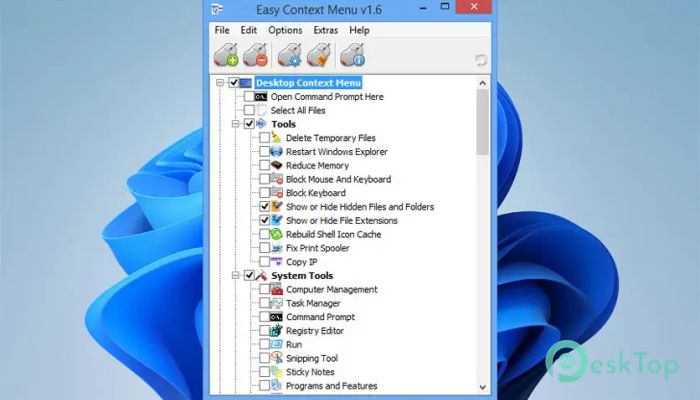The width and height of the screenshot is (700, 400).
Task: Select the Run tree row text
Action: point(294,345)
